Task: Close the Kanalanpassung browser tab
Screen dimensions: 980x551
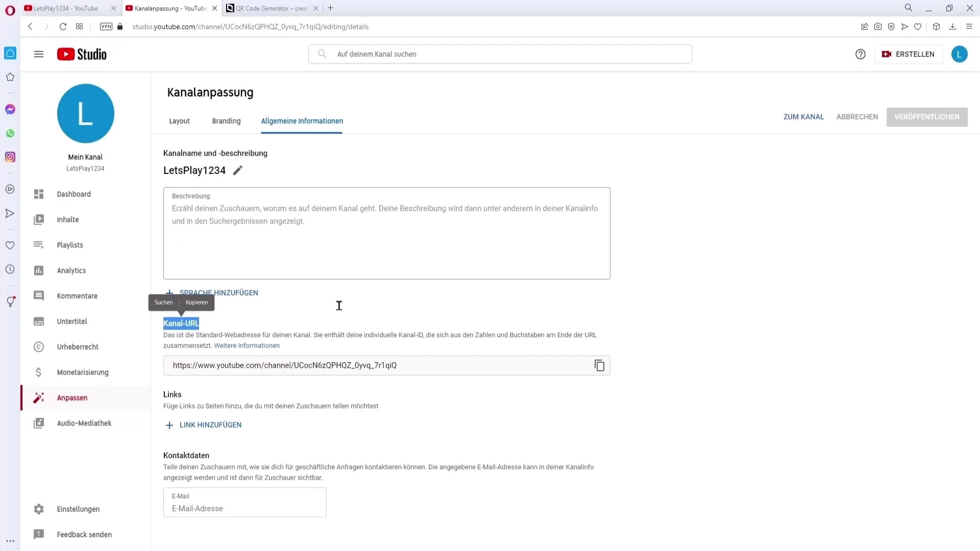Action: [215, 8]
